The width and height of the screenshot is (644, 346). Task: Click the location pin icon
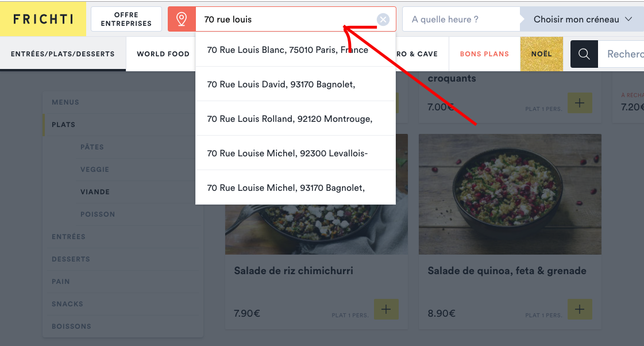(x=182, y=20)
